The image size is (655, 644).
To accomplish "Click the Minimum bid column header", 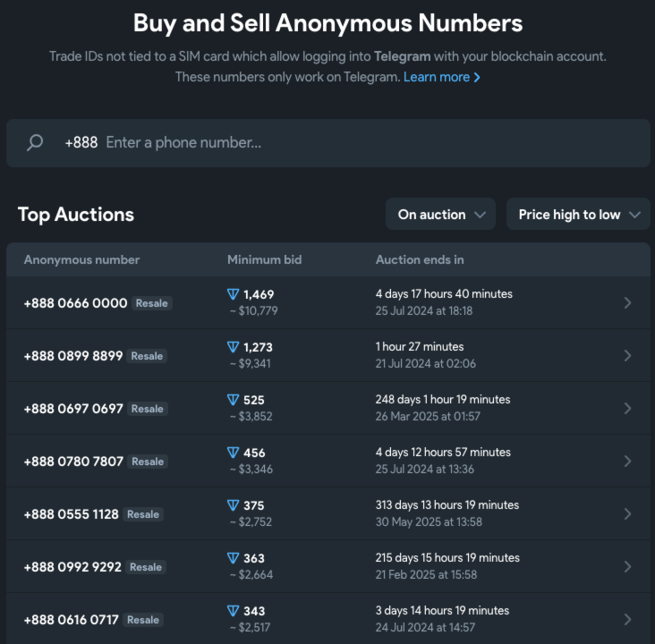I will pyautogui.click(x=265, y=259).
